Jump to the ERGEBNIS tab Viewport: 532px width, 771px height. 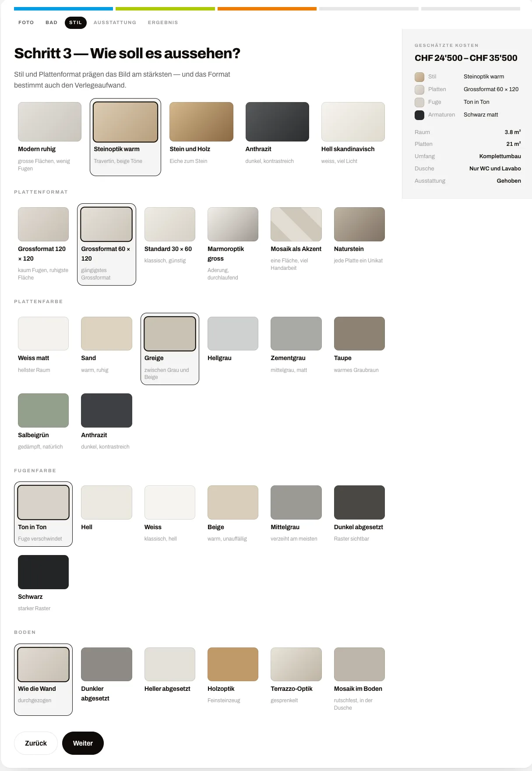pyautogui.click(x=163, y=22)
